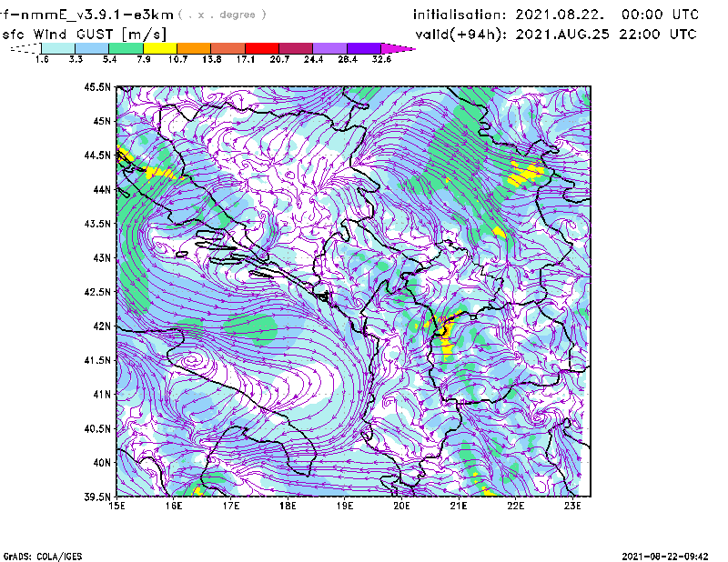Click the model name text at top left
Viewport: 728px width, 562px height.
tap(86, 15)
